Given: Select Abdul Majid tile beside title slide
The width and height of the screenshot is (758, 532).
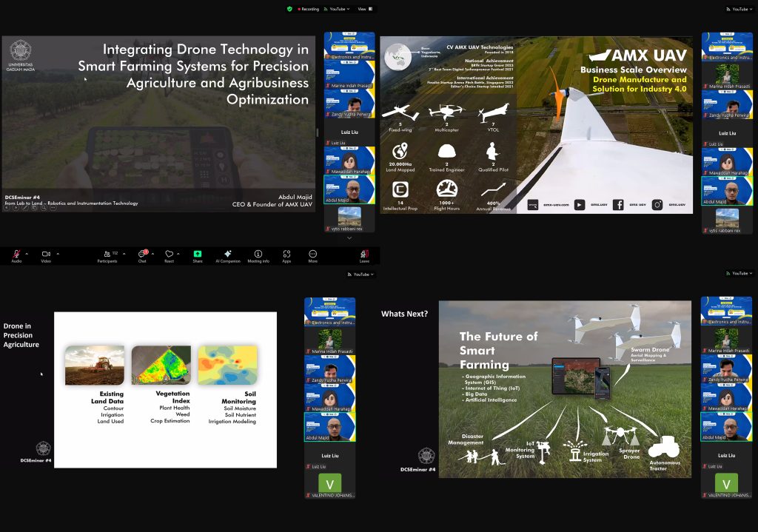Looking at the screenshot, I should [349, 189].
